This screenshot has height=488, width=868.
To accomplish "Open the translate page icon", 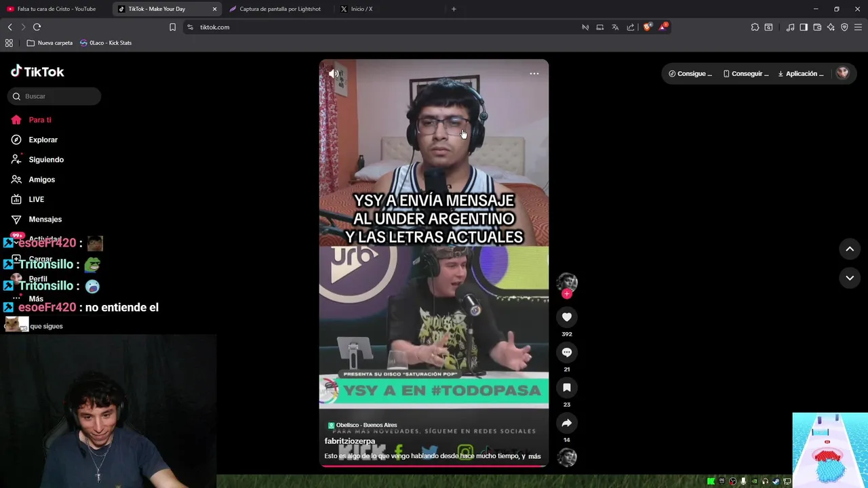I will 615,27.
